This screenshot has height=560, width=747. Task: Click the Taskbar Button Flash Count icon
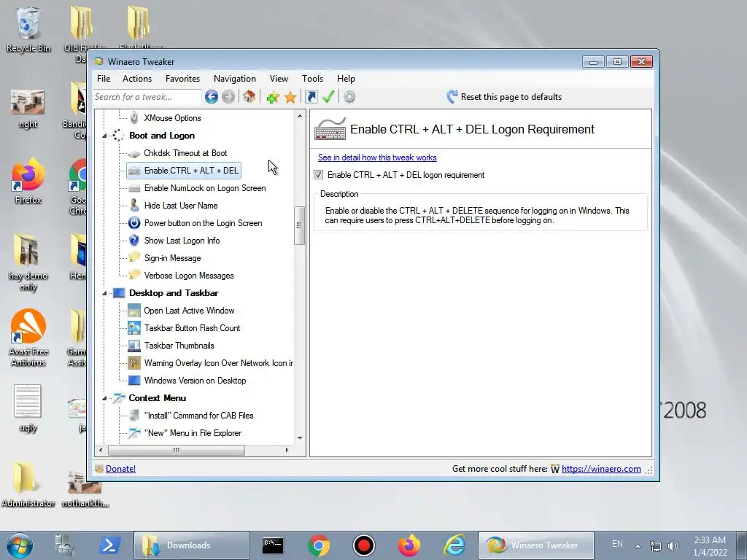(134, 327)
